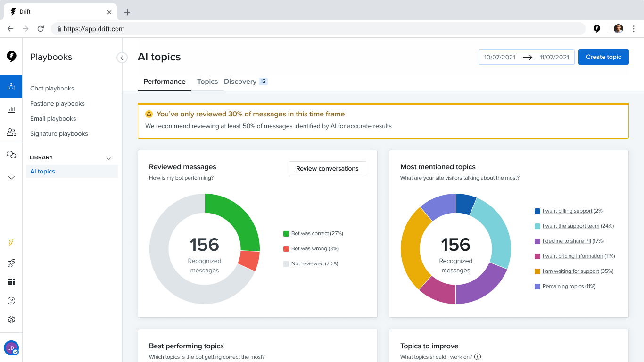This screenshot has height=362, width=644.
Task: Open the settings gear icon
Action: [11, 320]
